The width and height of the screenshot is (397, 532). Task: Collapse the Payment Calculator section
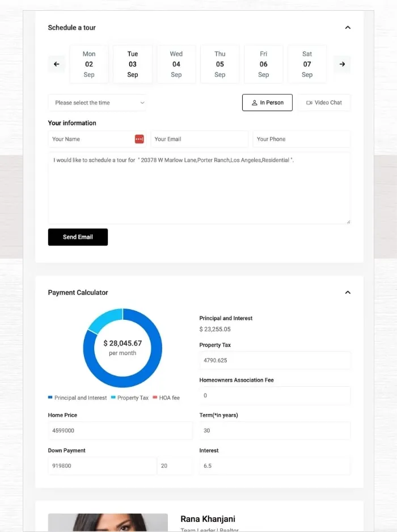348,293
